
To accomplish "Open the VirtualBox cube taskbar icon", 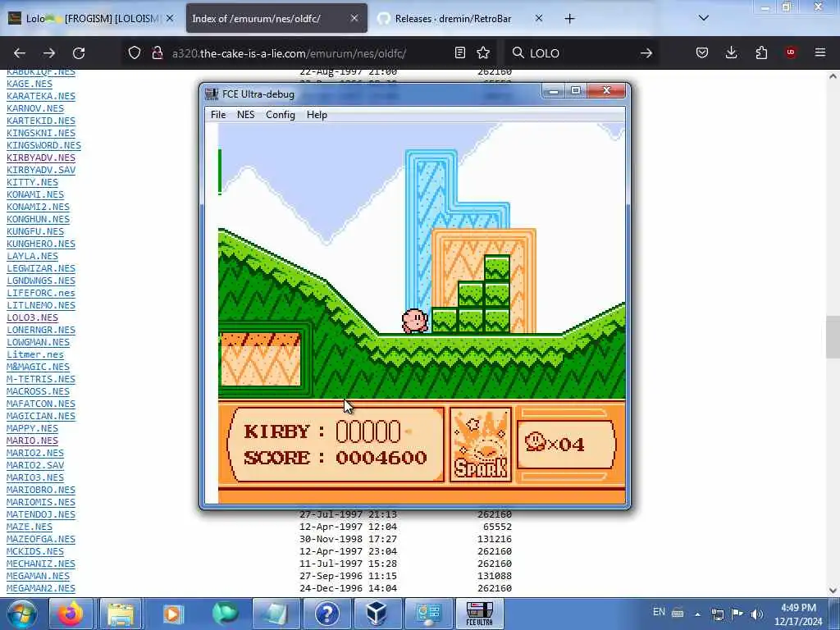I will tap(377, 614).
